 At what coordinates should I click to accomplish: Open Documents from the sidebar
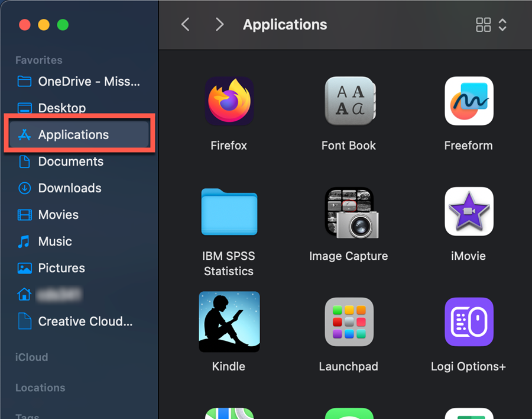coord(79,162)
